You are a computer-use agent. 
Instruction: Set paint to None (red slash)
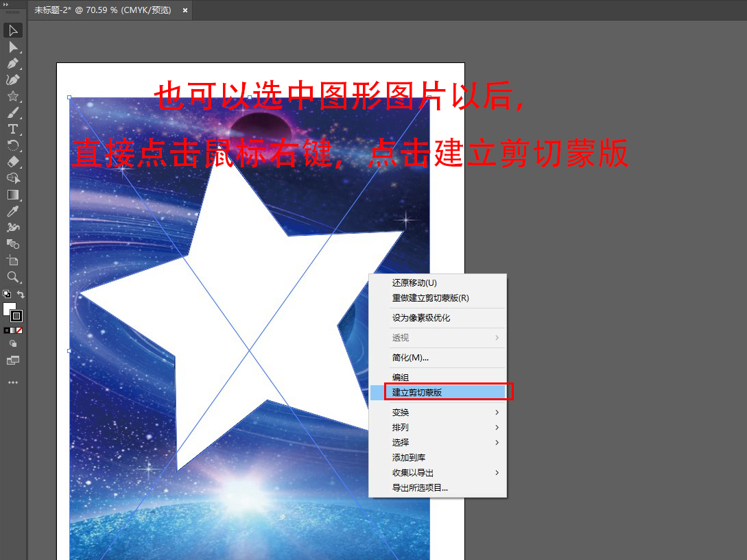click(19, 330)
